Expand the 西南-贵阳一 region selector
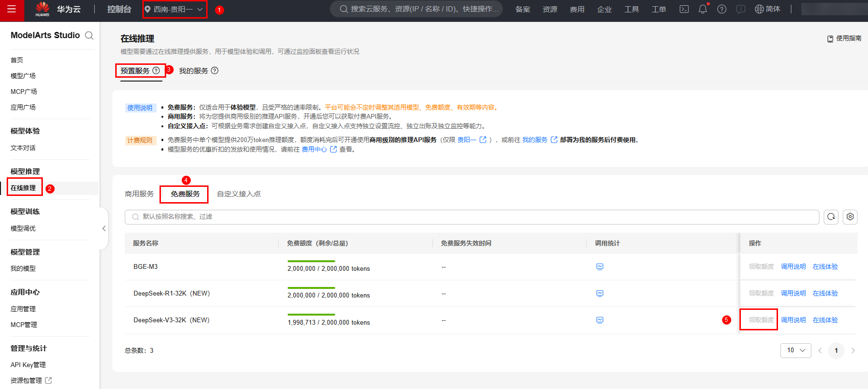 coord(174,9)
